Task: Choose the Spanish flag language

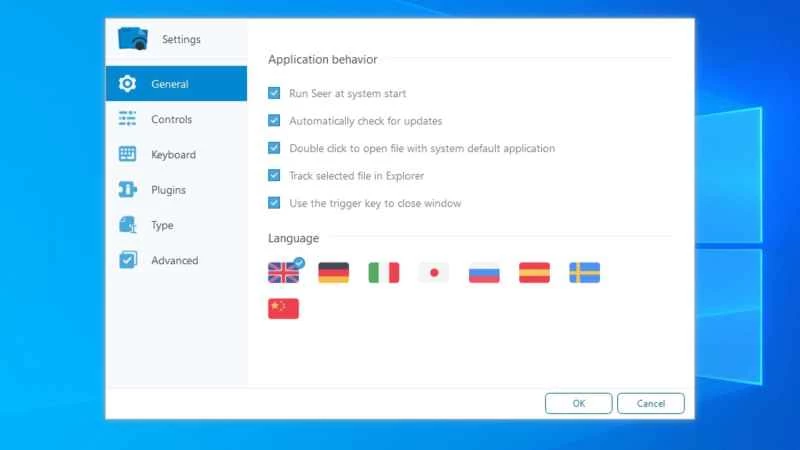Action: [534, 272]
